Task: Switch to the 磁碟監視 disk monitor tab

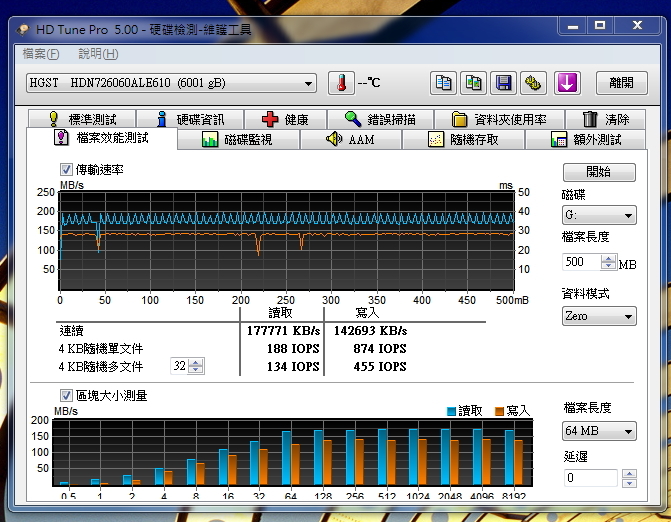Action: [x=237, y=140]
